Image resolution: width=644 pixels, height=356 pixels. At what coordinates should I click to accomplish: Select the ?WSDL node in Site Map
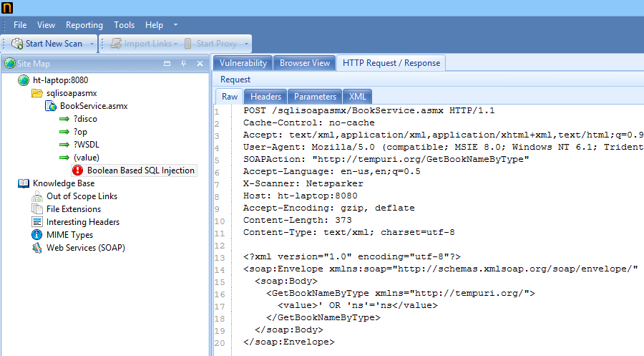(x=87, y=145)
